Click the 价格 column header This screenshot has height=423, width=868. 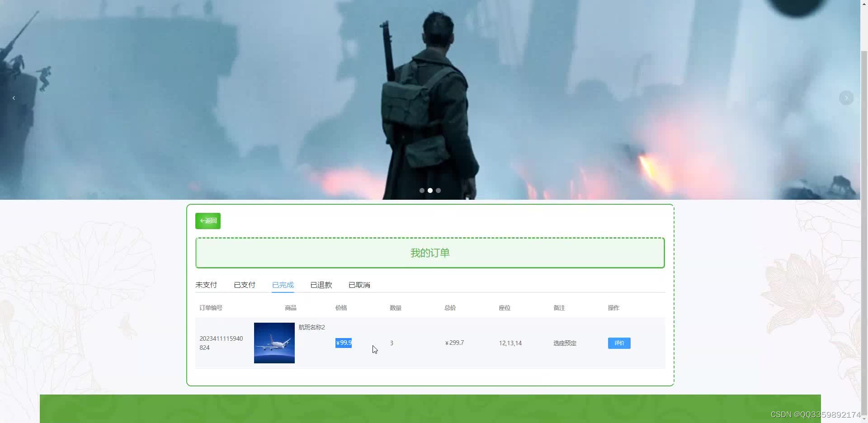[x=341, y=308]
